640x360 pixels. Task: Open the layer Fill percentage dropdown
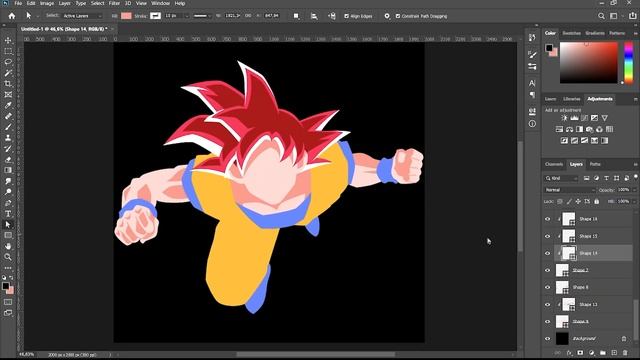pyautogui.click(x=633, y=201)
